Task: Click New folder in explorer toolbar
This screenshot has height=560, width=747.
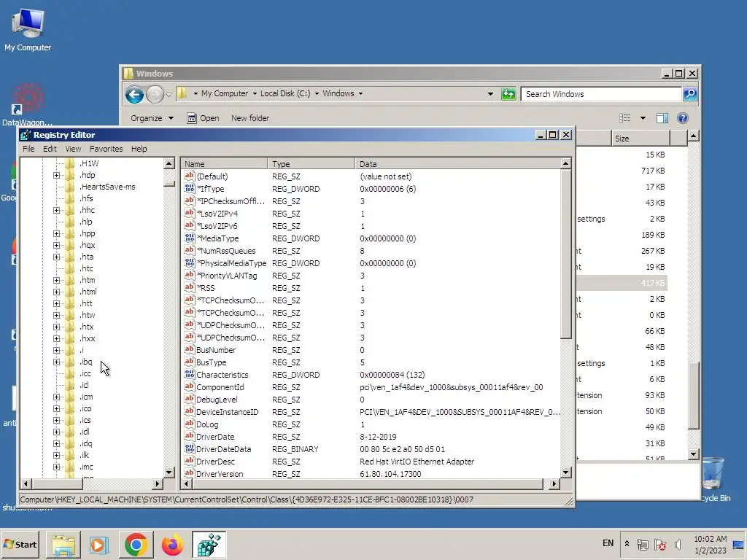Action: [x=250, y=118]
